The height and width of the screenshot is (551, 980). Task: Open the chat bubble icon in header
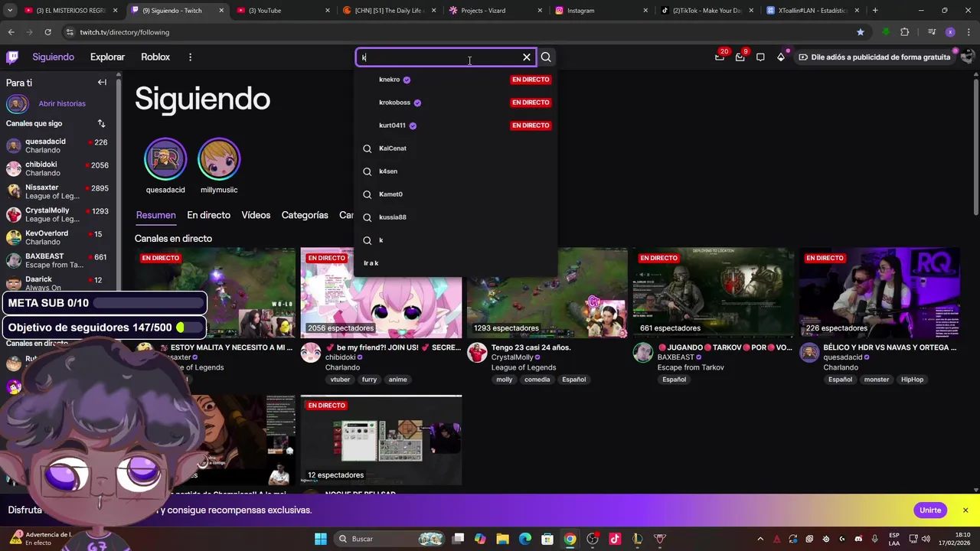(x=760, y=57)
